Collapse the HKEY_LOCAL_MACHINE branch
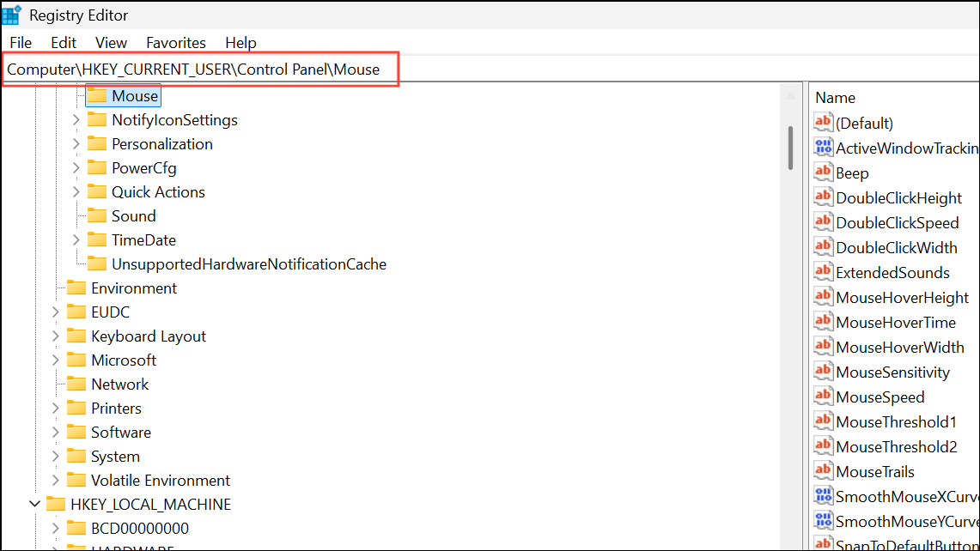The height and width of the screenshot is (551, 980). coord(34,504)
